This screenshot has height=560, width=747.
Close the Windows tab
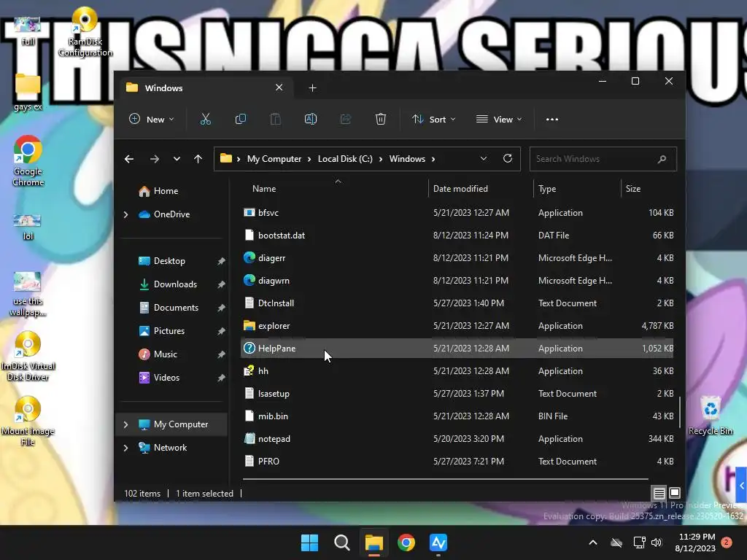pyautogui.click(x=279, y=87)
